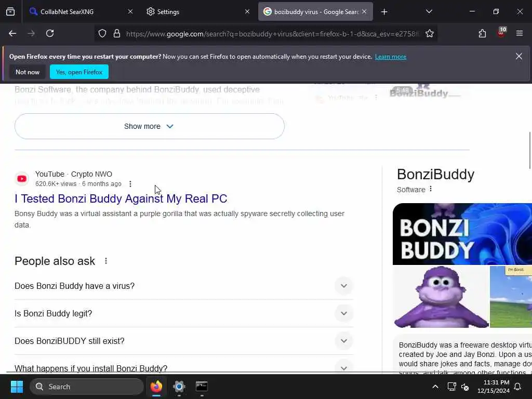Open the clock showing 11:31 PM
The width and height of the screenshot is (532, 399).
pyautogui.click(x=494, y=387)
